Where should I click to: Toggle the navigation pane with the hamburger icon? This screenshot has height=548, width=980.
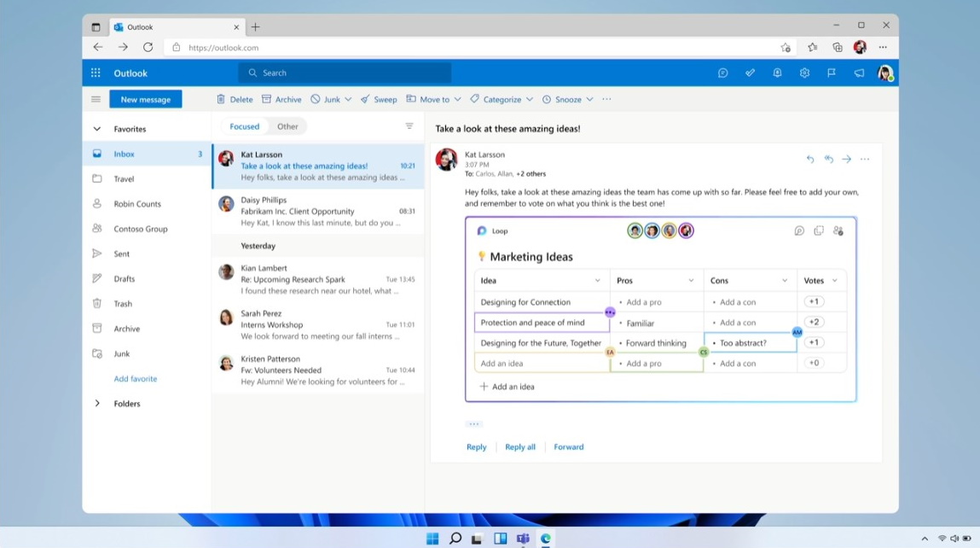click(x=96, y=99)
